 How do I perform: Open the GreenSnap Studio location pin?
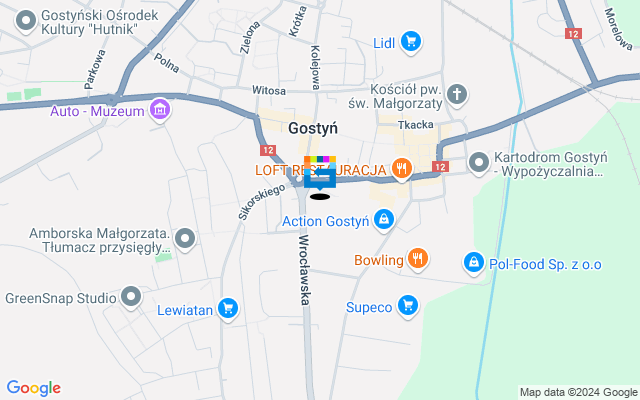pyautogui.click(x=131, y=297)
